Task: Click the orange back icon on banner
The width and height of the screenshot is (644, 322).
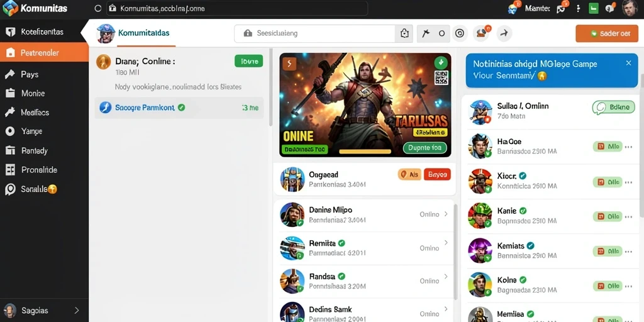Action: [289, 64]
